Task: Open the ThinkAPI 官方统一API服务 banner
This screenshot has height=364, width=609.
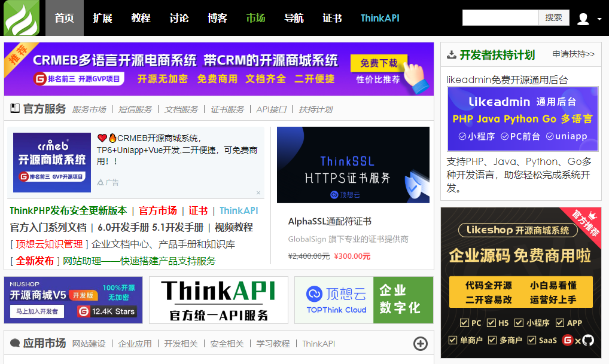Action: click(219, 300)
